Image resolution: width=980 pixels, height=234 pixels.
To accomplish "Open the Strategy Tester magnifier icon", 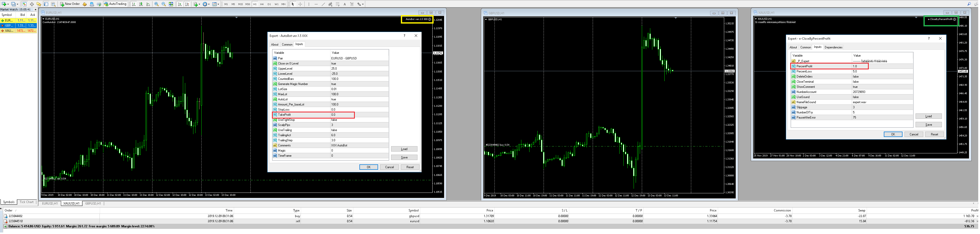I will pos(53,4).
